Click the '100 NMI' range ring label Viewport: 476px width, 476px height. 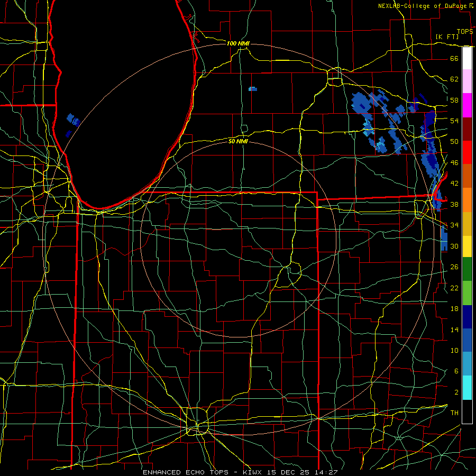(x=238, y=43)
